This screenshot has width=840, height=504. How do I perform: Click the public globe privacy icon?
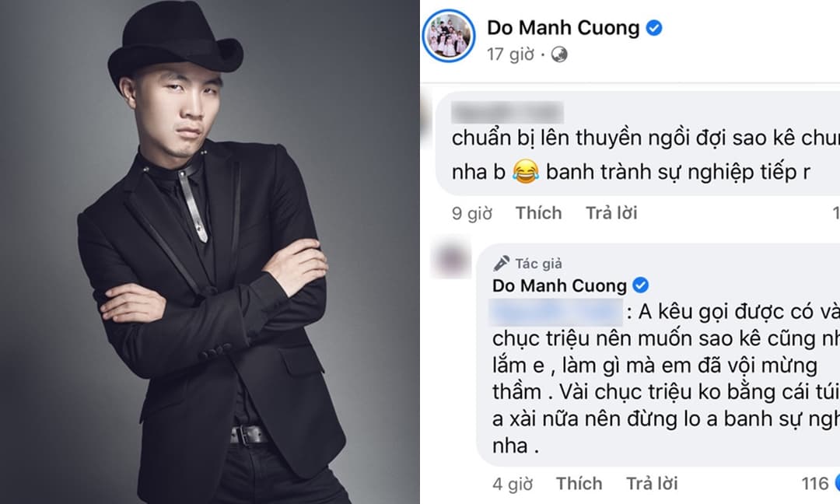tap(558, 54)
